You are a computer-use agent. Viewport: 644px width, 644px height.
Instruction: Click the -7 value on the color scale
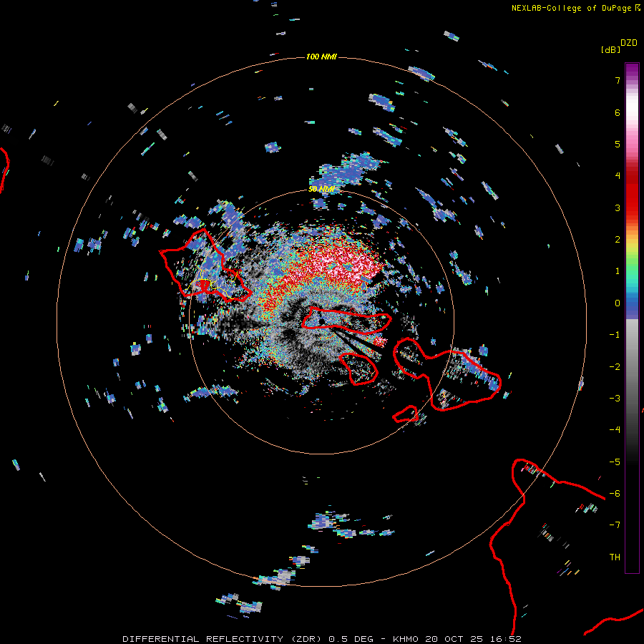coord(615,525)
